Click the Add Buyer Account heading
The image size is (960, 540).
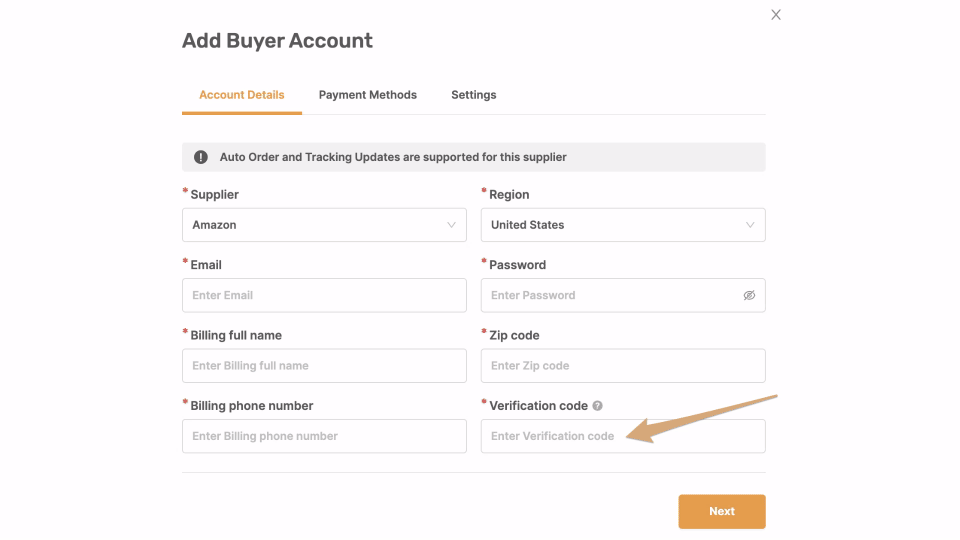coord(277,41)
